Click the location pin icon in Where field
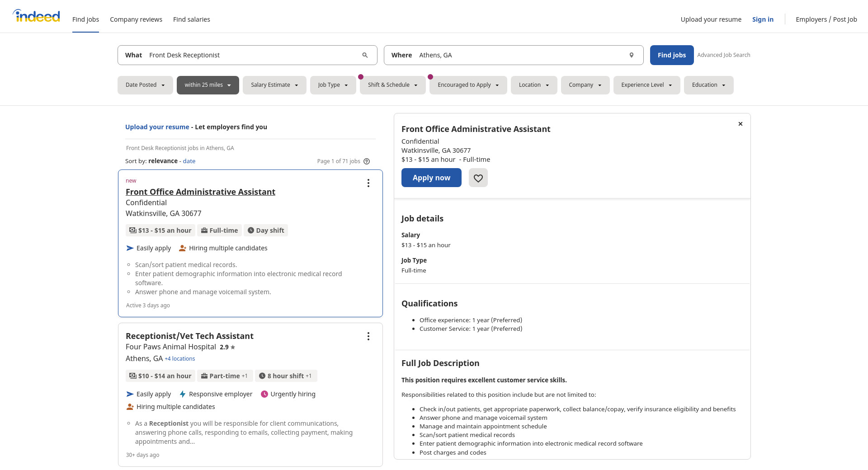The height and width of the screenshot is (470, 868). pos(632,55)
